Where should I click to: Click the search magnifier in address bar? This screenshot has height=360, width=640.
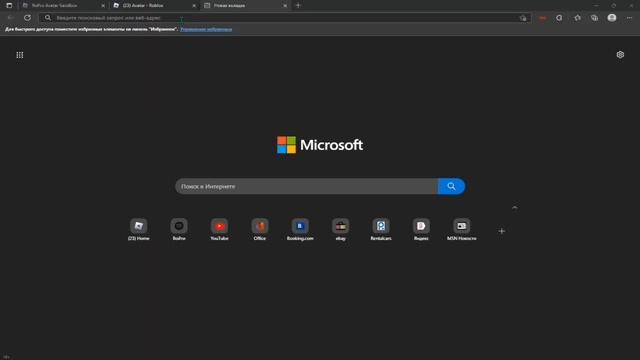tap(48, 18)
